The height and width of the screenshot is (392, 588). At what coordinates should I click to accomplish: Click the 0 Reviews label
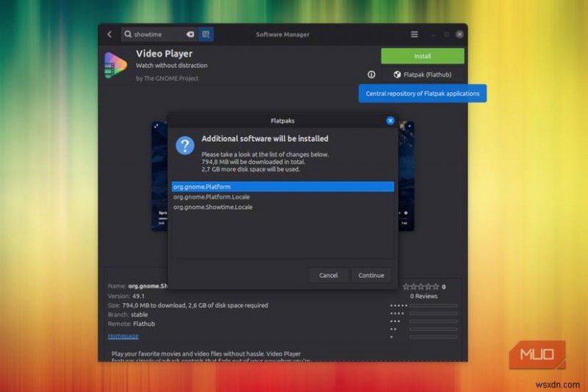click(424, 296)
